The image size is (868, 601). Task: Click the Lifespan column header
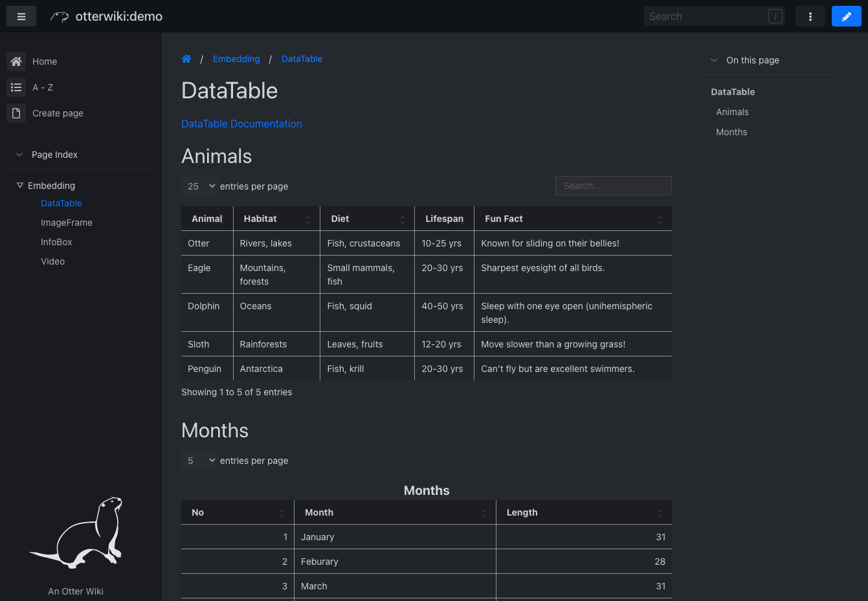click(x=445, y=219)
